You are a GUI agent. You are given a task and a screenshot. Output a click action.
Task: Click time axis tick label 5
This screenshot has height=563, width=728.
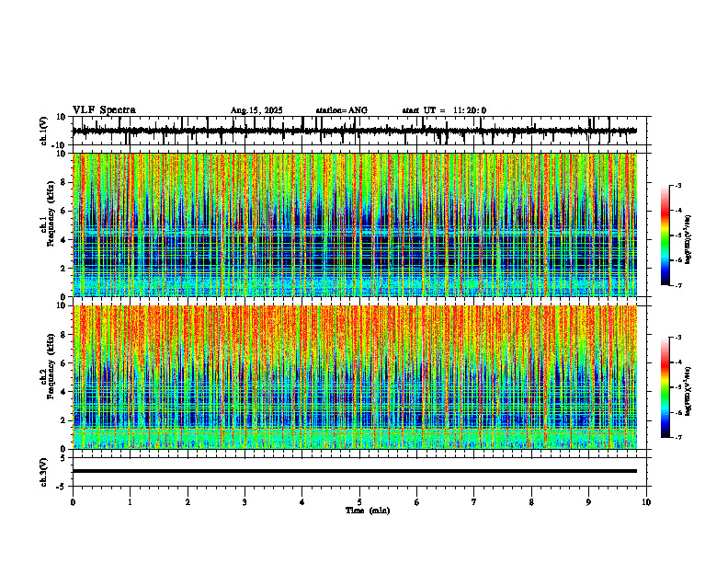click(x=359, y=502)
